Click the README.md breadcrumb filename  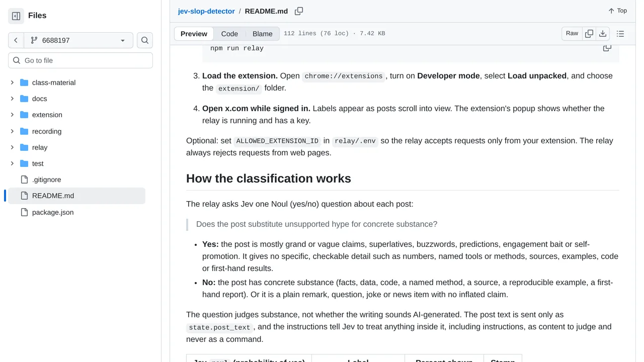(x=266, y=11)
